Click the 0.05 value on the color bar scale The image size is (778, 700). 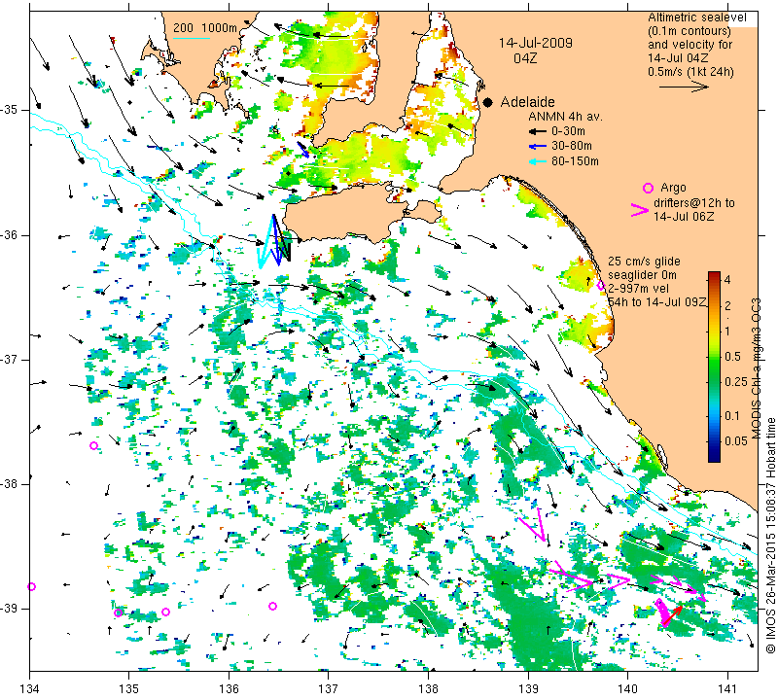pos(736,441)
